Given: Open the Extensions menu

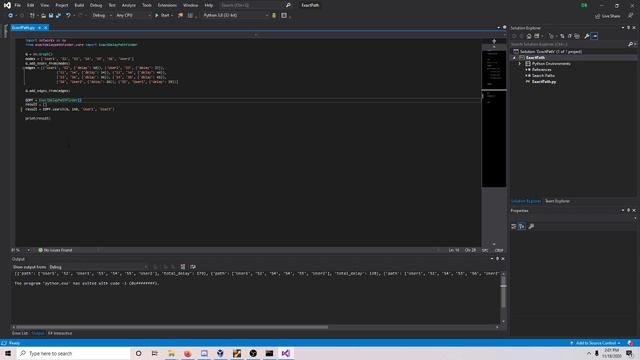Looking at the screenshot, I should point(167,5).
